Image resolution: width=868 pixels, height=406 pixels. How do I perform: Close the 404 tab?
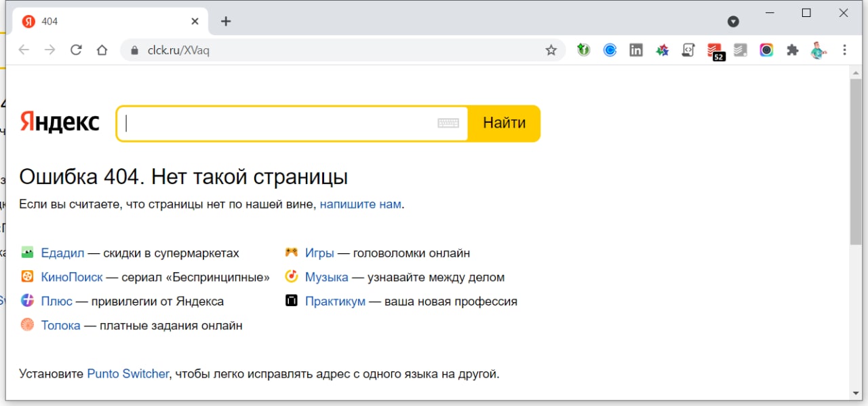pos(195,22)
